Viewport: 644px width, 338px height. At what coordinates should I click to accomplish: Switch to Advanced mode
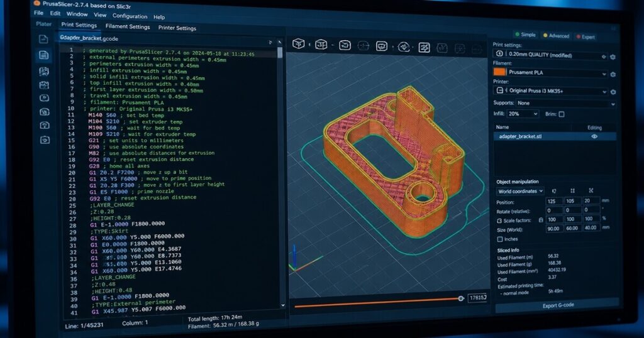click(556, 36)
